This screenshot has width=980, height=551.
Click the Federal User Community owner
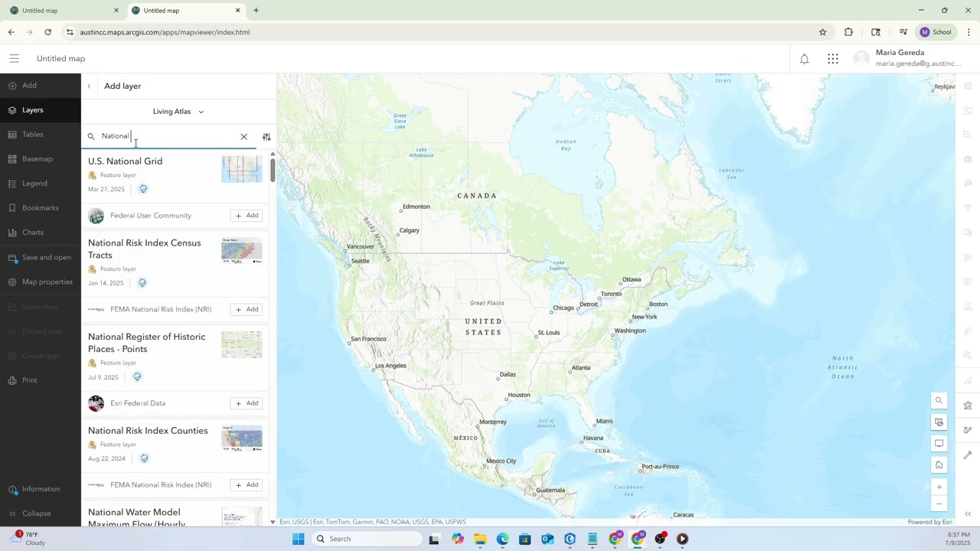[151, 216]
